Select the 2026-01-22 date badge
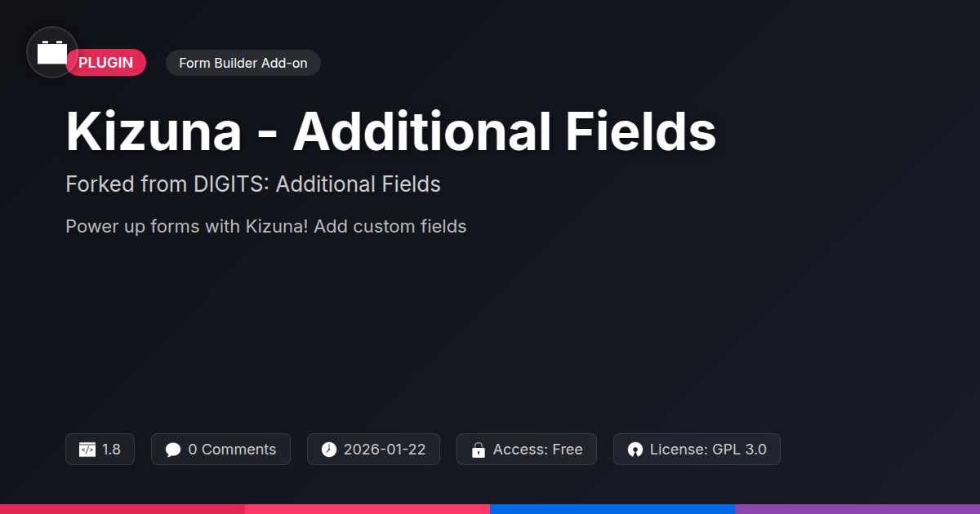The height and width of the screenshot is (514, 980). point(373,450)
